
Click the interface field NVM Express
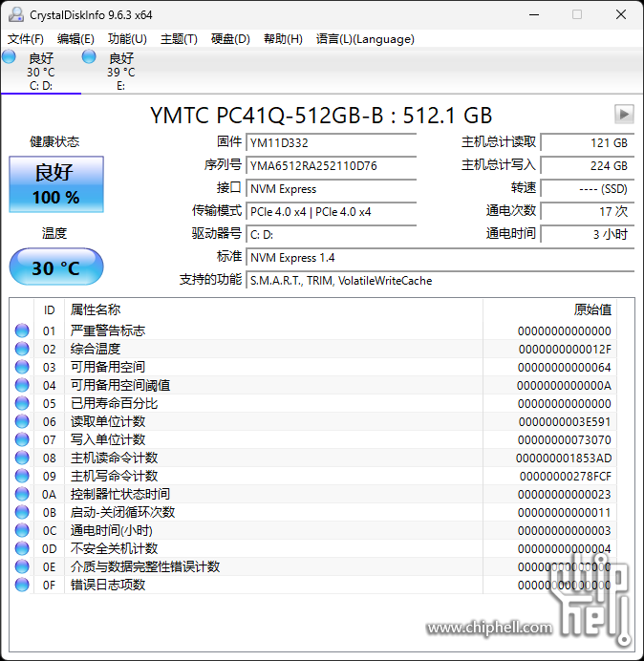click(x=331, y=189)
